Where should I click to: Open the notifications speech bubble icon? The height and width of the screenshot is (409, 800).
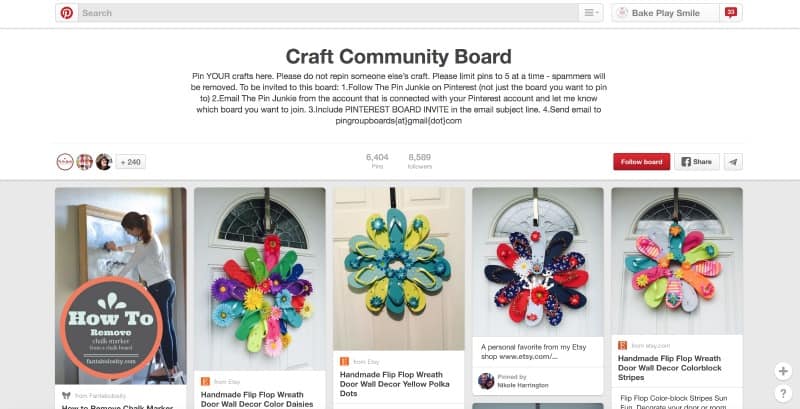731,13
